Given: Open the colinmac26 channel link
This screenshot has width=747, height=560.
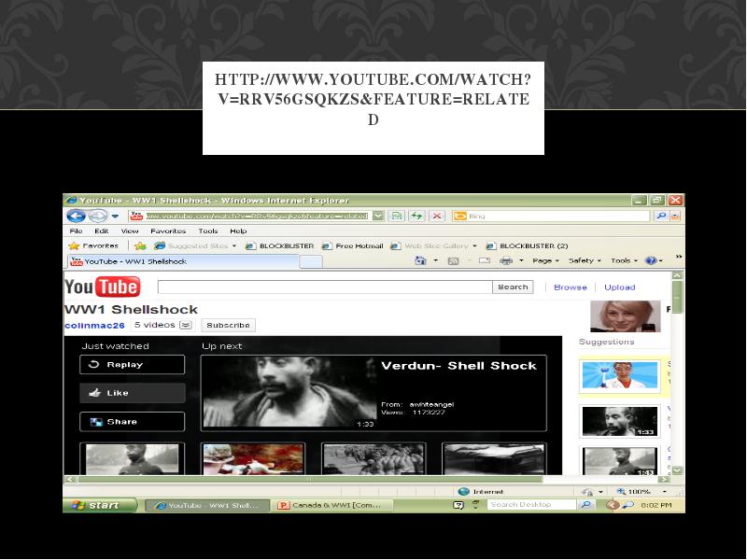Looking at the screenshot, I should (95, 325).
